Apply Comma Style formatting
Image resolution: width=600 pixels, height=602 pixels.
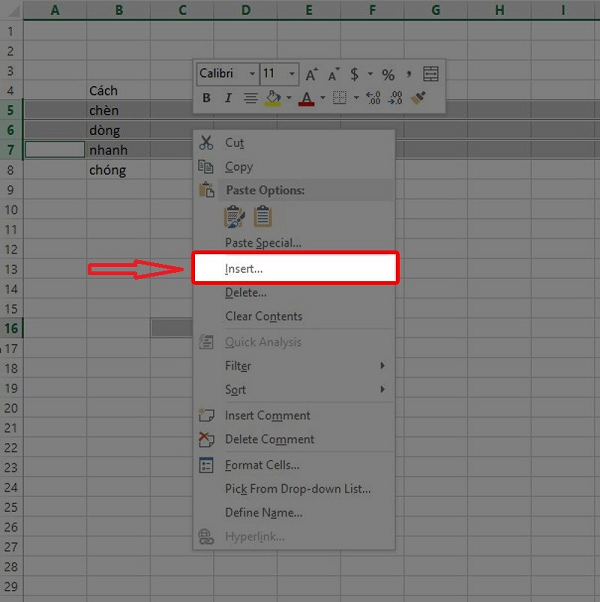(409, 75)
